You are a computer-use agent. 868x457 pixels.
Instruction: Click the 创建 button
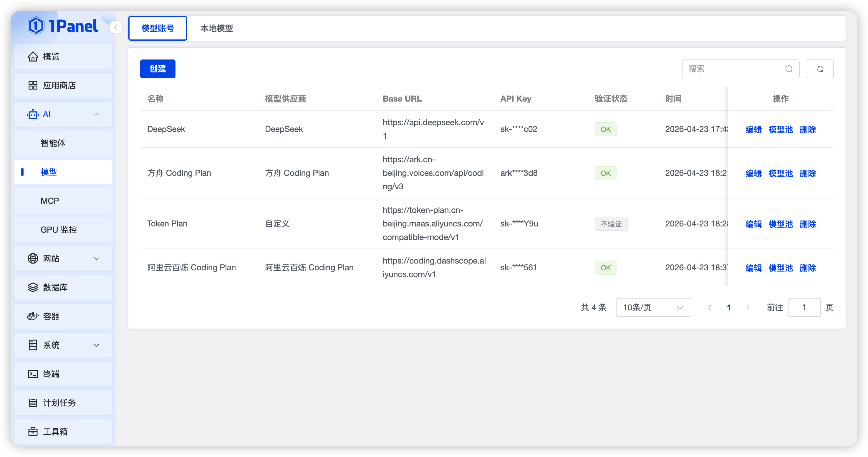tap(158, 69)
